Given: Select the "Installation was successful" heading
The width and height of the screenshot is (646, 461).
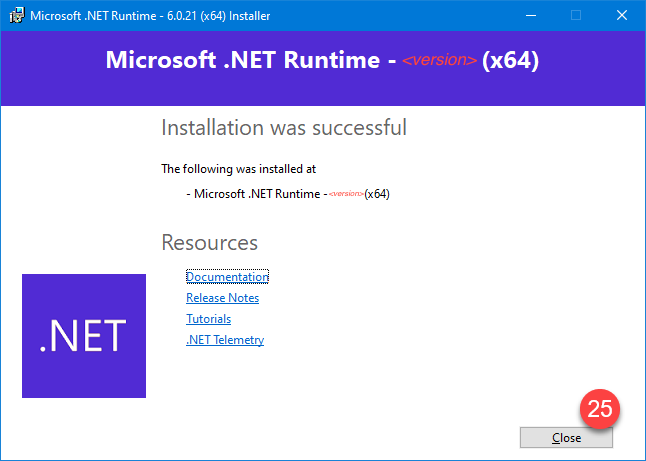Looking at the screenshot, I should click(283, 128).
